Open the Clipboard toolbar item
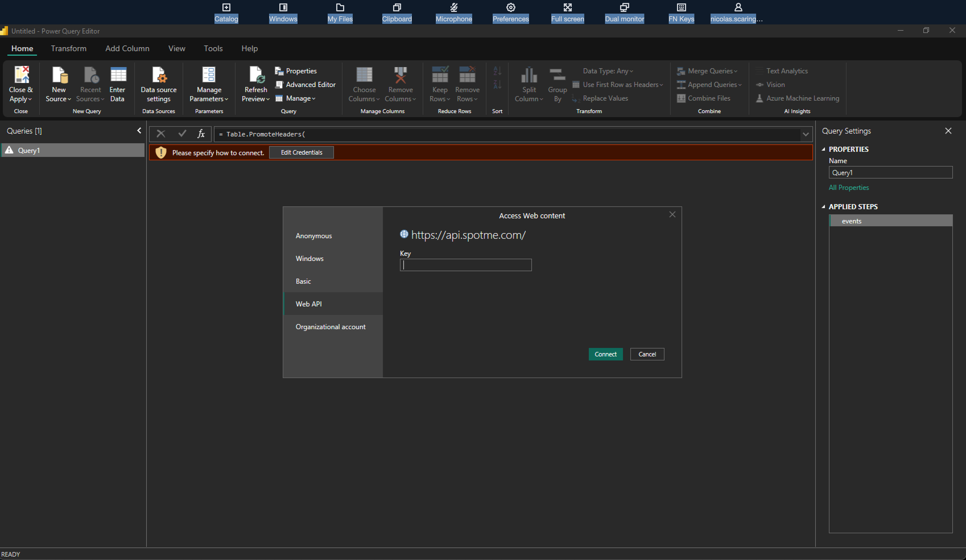Image resolution: width=966 pixels, height=560 pixels. [397, 13]
